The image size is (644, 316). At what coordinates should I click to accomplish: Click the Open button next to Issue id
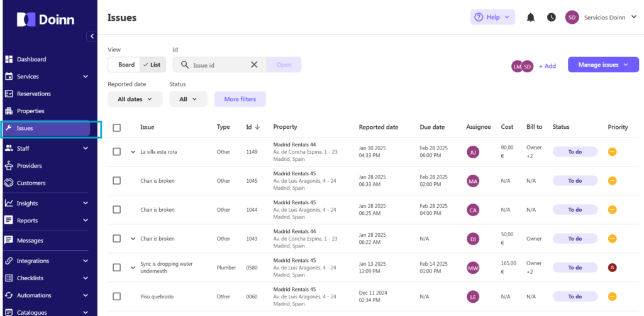point(284,65)
